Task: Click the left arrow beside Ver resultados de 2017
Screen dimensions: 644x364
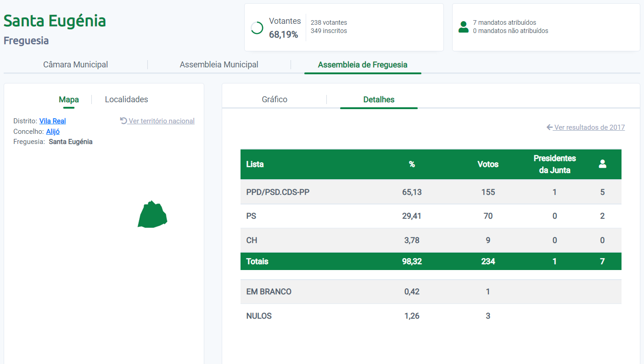Action: point(549,127)
